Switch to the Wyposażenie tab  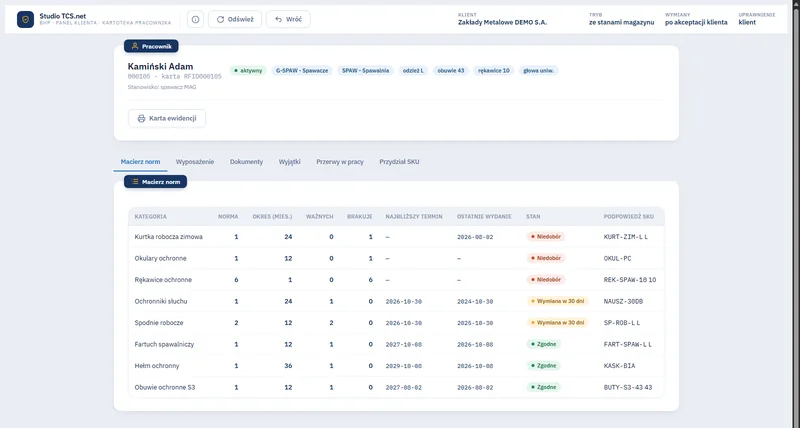click(195, 162)
